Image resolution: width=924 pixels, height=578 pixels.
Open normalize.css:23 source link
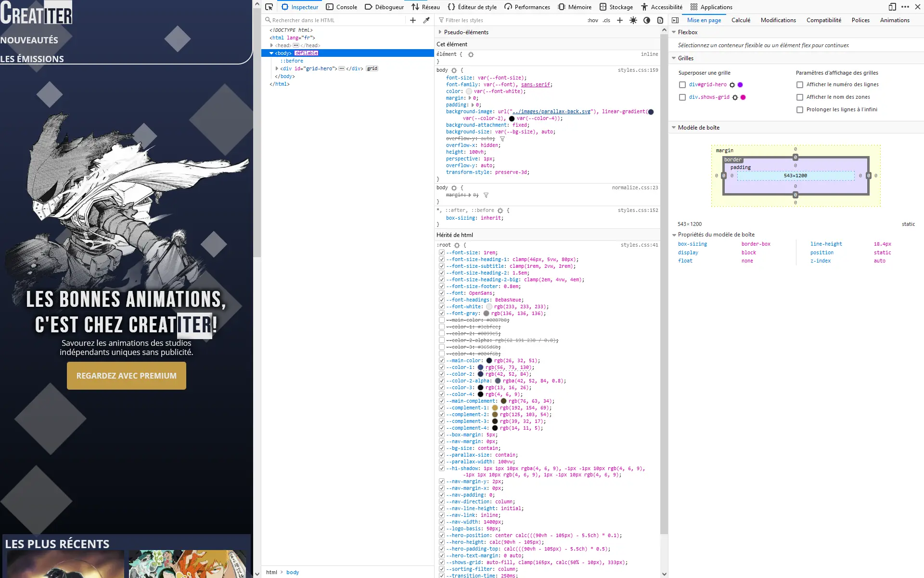pyautogui.click(x=635, y=188)
